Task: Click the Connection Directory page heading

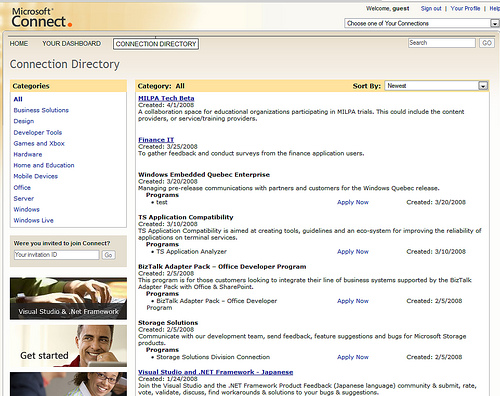Action: point(65,64)
